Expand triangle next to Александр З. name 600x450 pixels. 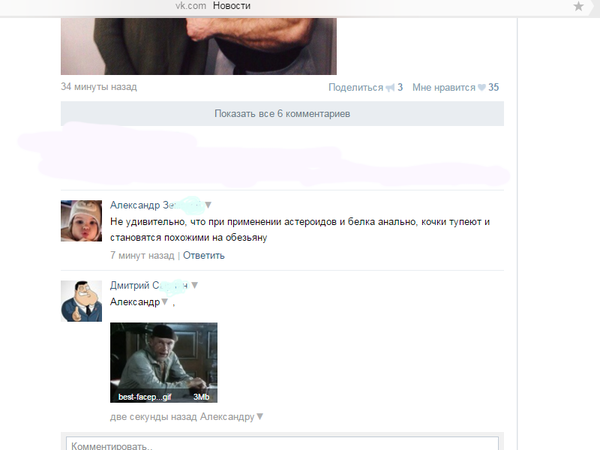(x=208, y=204)
